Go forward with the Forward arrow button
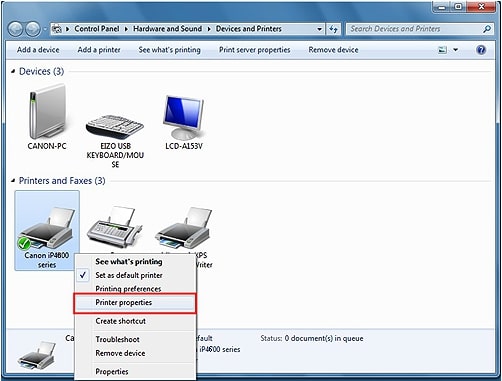The width and height of the screenshot is (502, 381). tap(33, 29)
